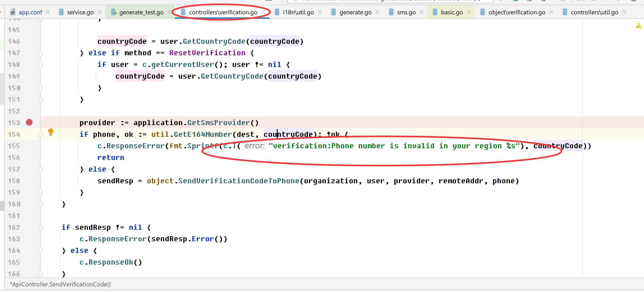
Task: Collapse the else block fold arrow at line 157
Action: pos(40,169)
